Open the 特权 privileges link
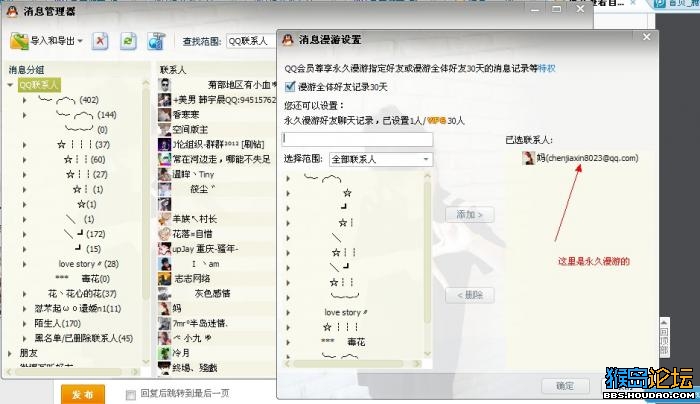 546,68
